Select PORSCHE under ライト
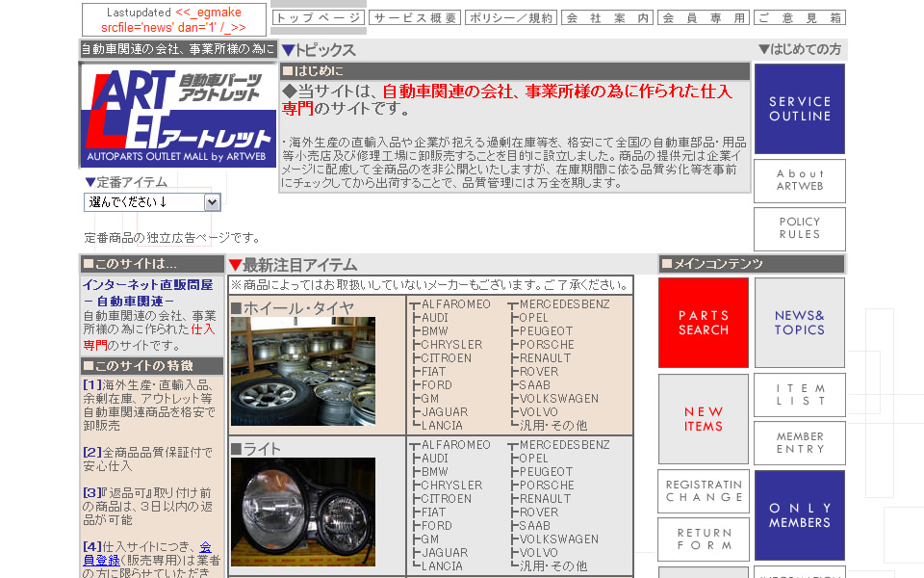This screenshot has width=924, height=578. click(x=547, y=486)
